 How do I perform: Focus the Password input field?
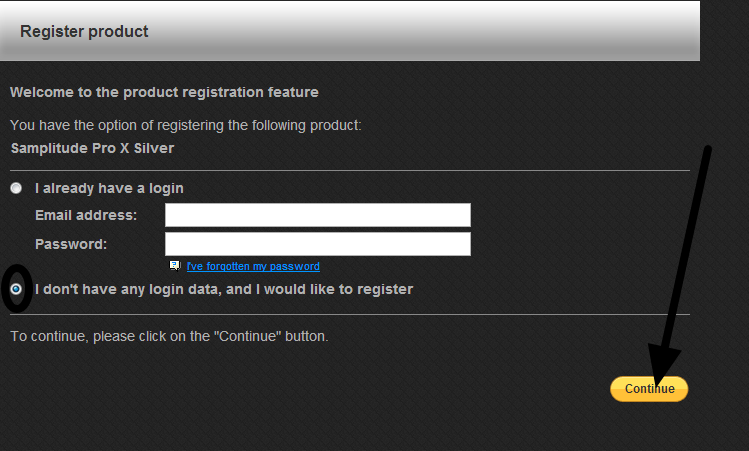point(317,244)
